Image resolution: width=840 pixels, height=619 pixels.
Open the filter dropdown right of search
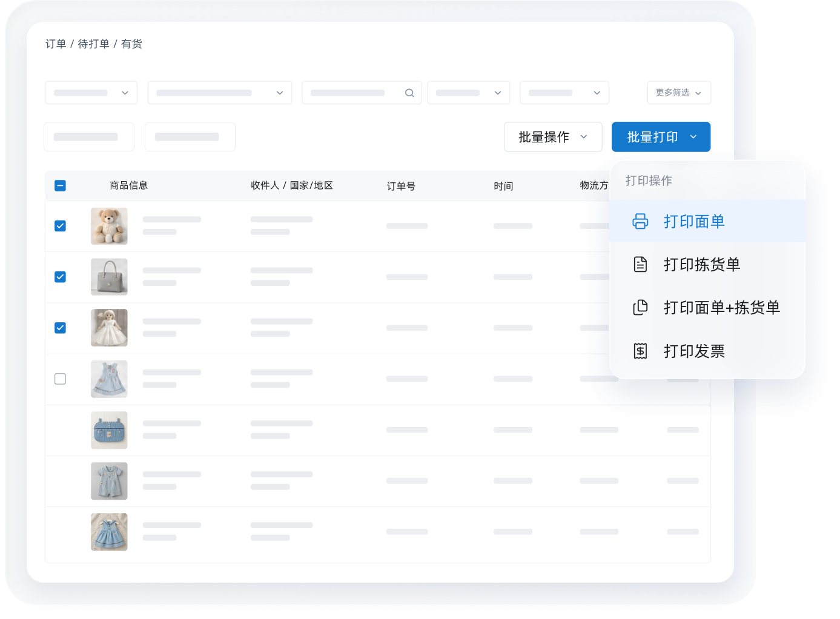469,93
